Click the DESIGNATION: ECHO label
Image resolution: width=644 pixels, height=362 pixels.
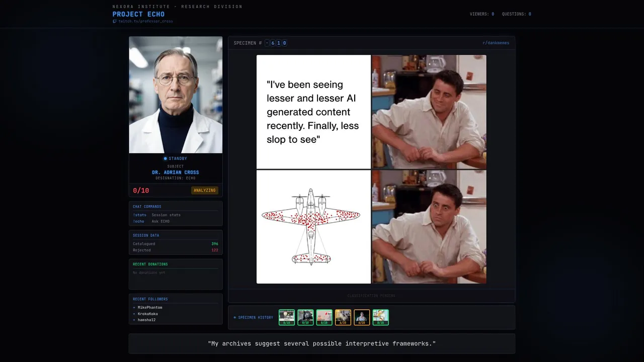pos(176,178)
